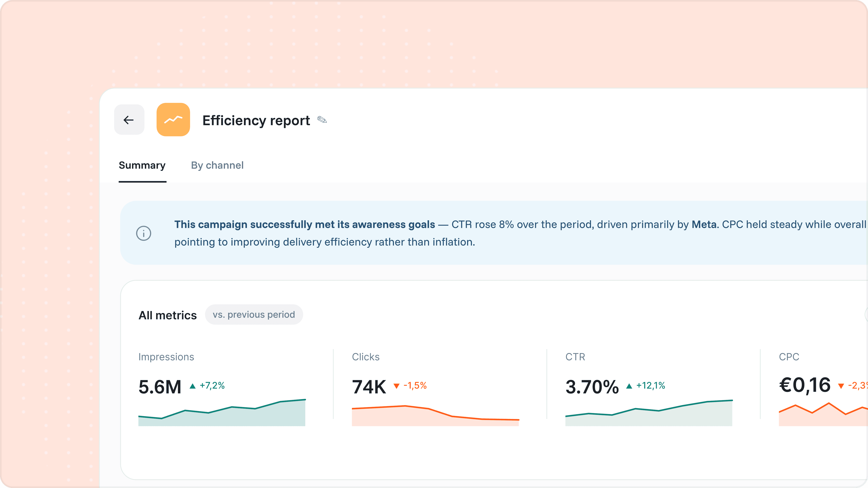The width and height of the screenshot is (868, 488).
Task: Click the CTR green up-trend triangle
Action: pyautogui.click(x=629, y=386)
